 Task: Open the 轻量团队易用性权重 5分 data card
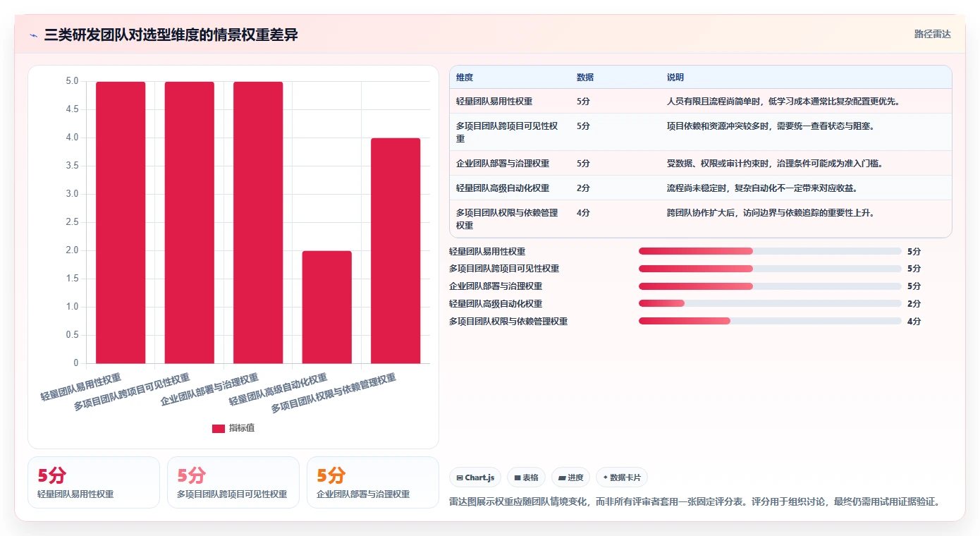(94, 482)
